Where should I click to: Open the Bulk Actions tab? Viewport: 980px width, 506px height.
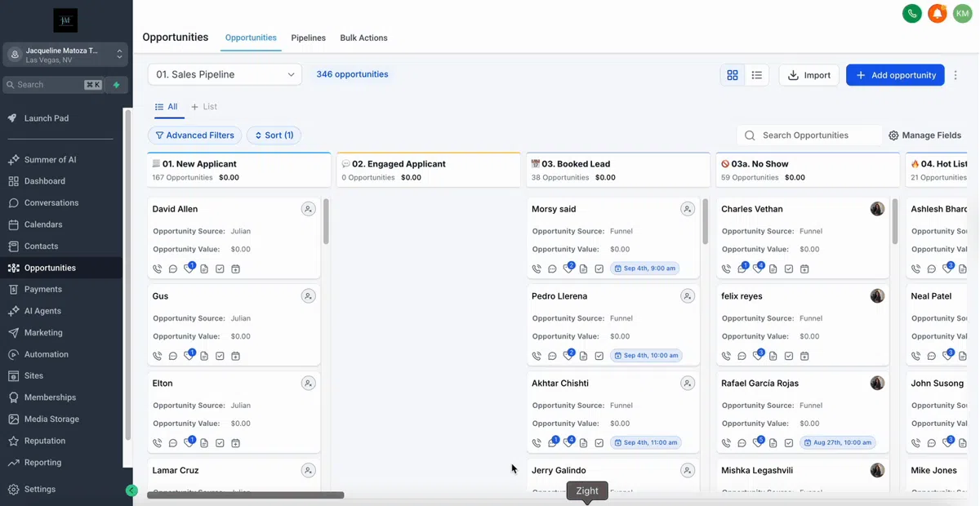364,38
